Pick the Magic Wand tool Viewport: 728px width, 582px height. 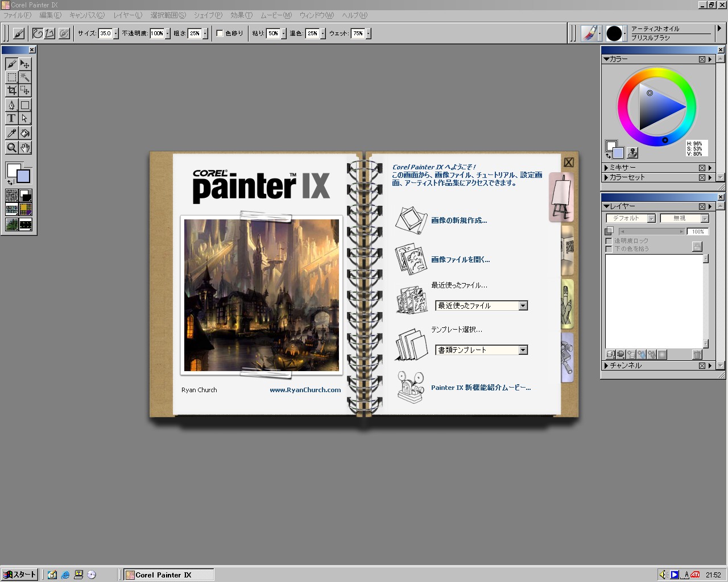25,77
